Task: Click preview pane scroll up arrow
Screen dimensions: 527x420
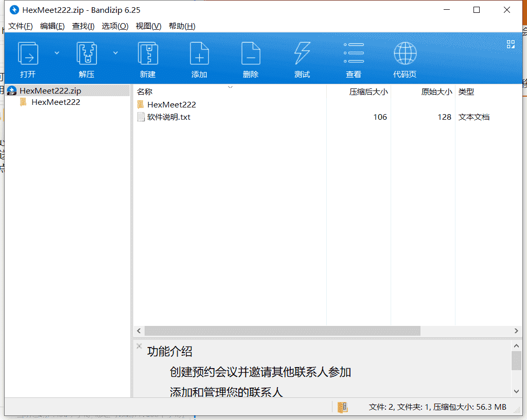Action: point(517,345)
